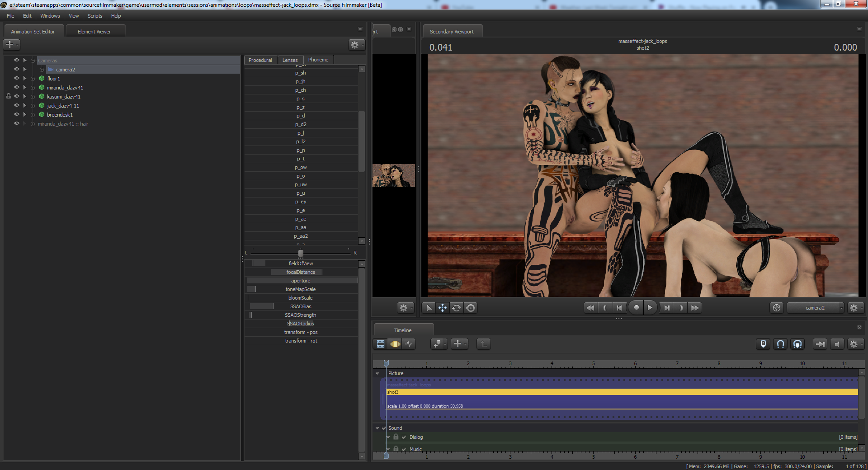Viewport: 868px width, 470px height.
Task: Open the camera2 camera dropdown
Action: [816, 308]
